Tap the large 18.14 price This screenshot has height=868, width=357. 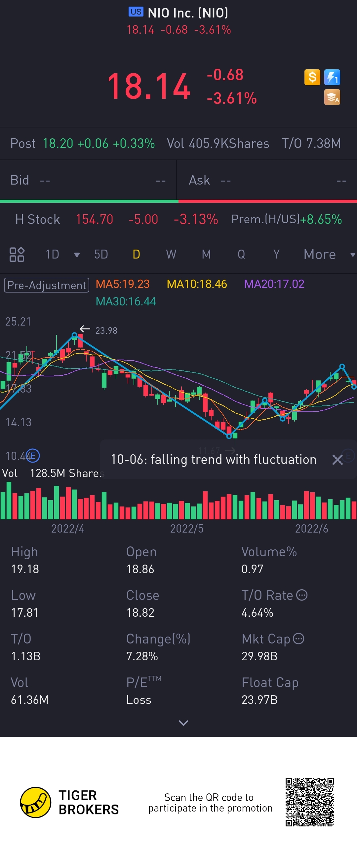tap(149, 87)
